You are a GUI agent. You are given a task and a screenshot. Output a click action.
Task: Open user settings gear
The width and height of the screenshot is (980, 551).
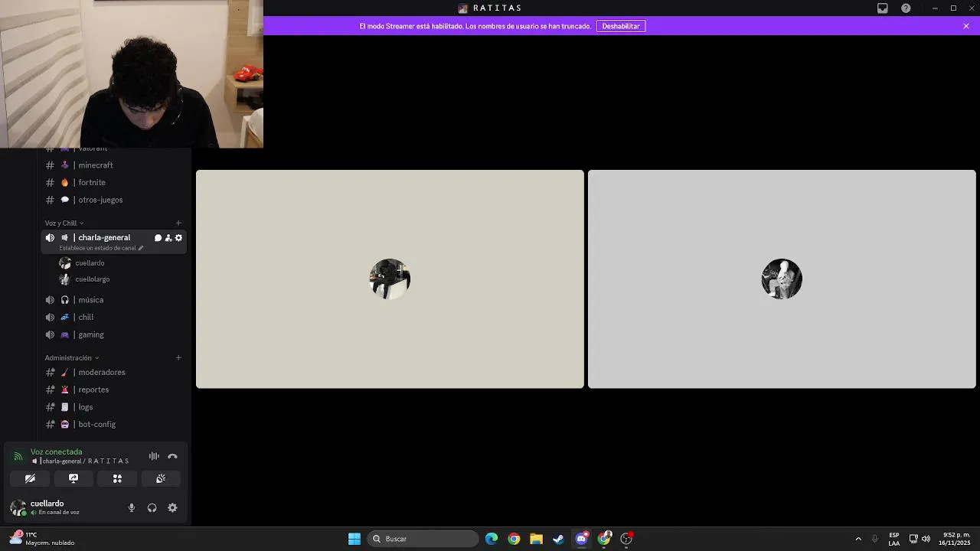click(172, 508)
